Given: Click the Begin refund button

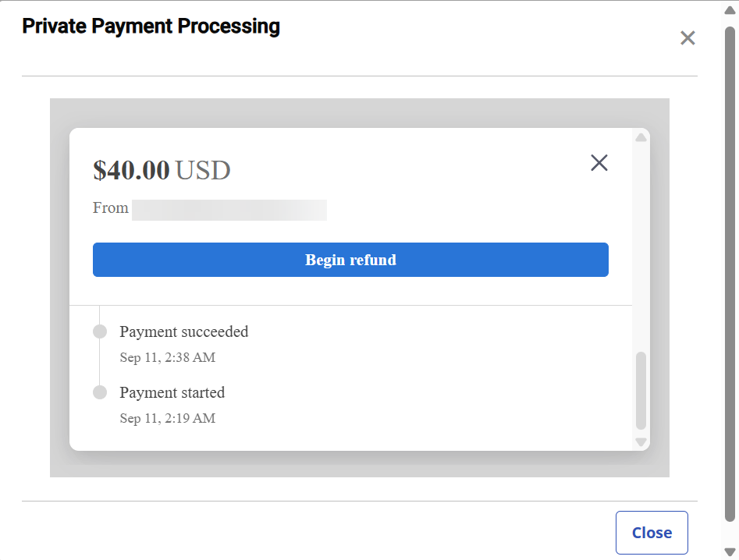Looking at the screenshot, I should click(350, 260).
